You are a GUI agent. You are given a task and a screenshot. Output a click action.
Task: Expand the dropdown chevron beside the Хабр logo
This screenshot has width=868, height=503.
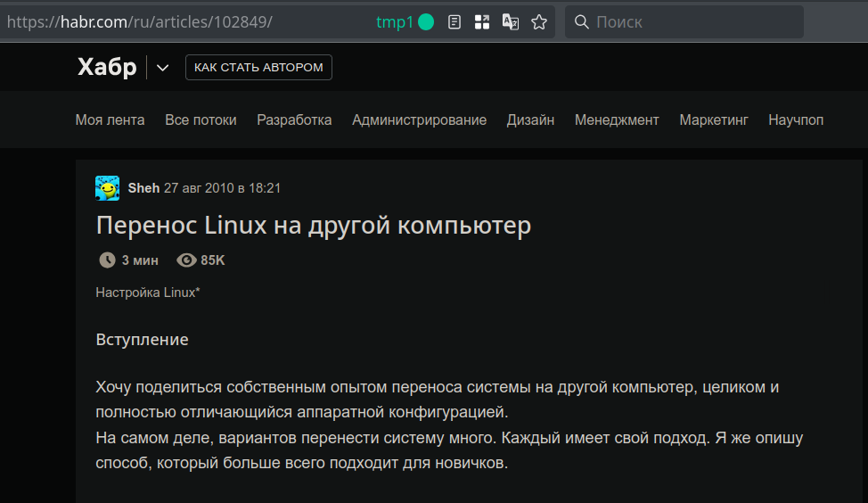(162, 68)
